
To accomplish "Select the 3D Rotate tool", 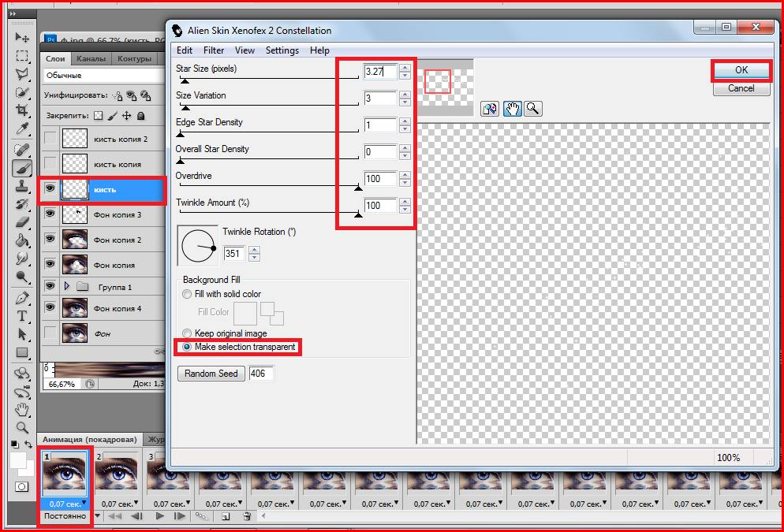I will click(x=22, y=374).
